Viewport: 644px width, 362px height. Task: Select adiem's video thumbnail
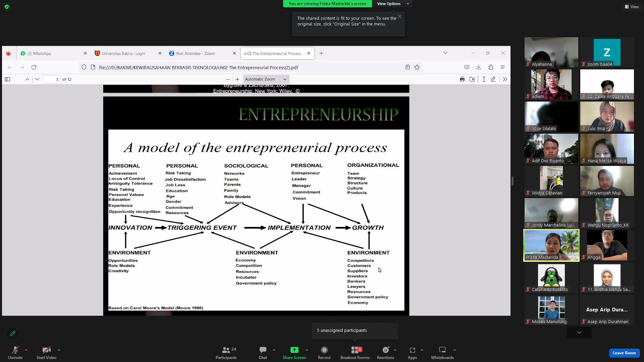551,84
